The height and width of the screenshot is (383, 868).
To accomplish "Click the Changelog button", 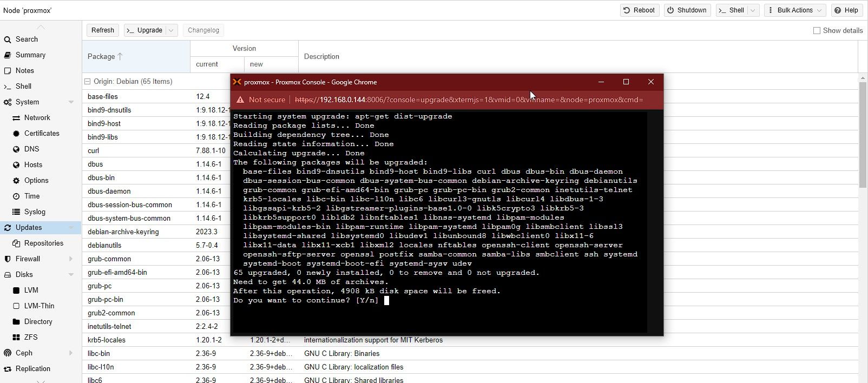I will click(x=203, y=30).
